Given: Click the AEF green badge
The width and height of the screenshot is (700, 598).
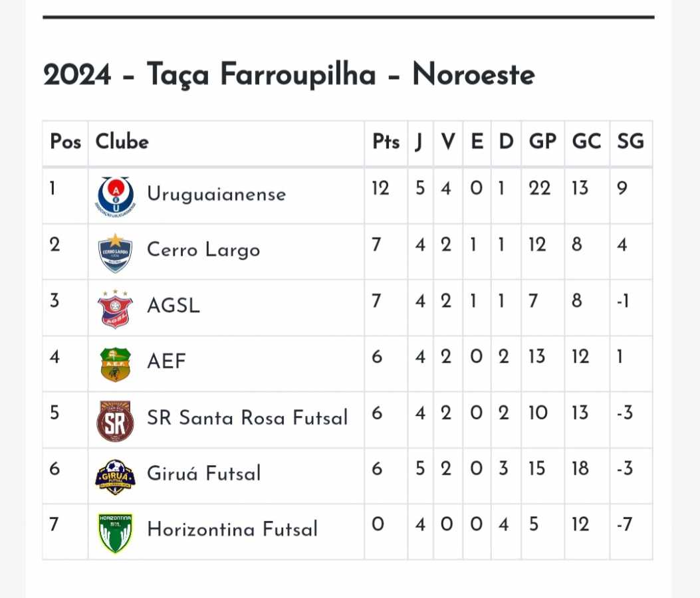Looking at the screenshot, I should point(115,365).
